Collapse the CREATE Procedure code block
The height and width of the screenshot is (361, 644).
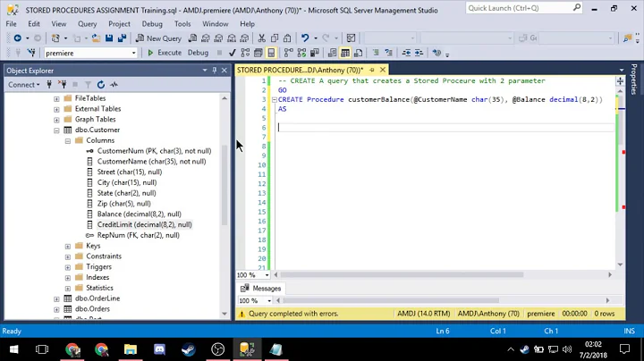[x=274, y=100]
